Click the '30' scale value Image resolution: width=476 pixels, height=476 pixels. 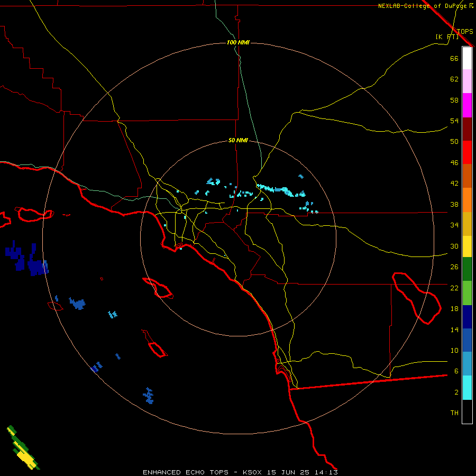454,246
